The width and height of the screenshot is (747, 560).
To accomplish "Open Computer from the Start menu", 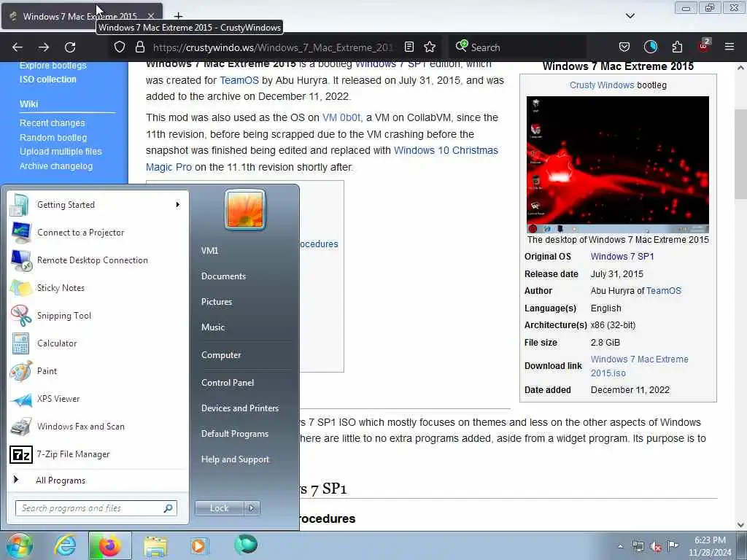I will [x=221, y=355].
